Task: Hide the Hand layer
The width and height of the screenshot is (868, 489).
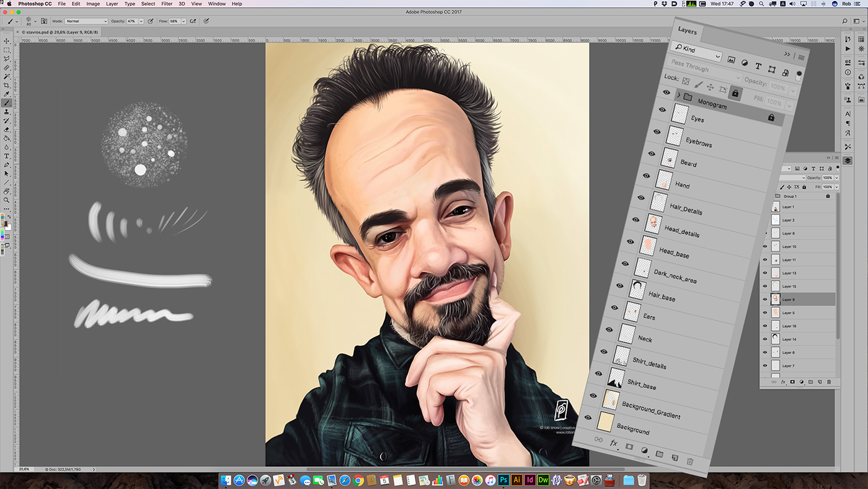Action: click(646, 176)
